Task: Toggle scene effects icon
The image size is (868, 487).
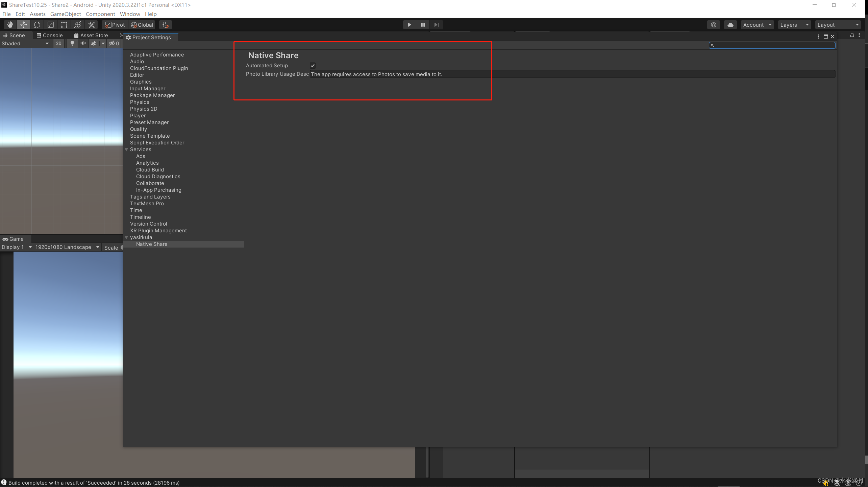Action: [x=94, y=43]
